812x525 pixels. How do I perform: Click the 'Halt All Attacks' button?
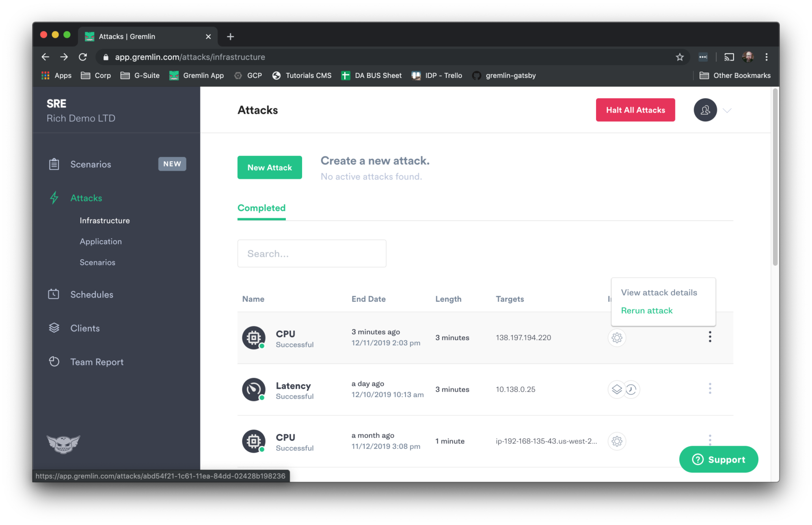coord(636,110)
